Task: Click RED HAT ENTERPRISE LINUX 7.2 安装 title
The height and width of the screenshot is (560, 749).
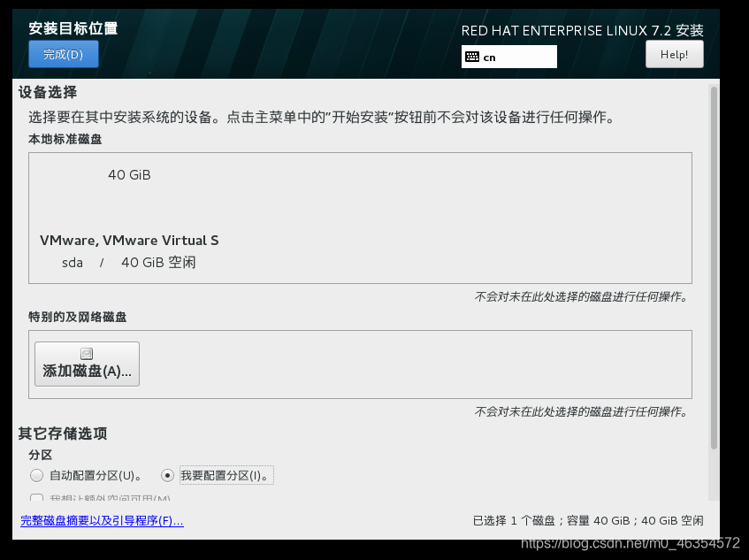Action: click(x=582, y=31)
